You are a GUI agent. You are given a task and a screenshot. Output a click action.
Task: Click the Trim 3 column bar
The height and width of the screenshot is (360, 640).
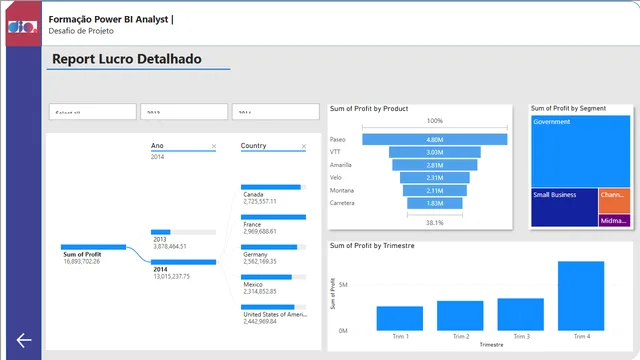click(520, 314)
